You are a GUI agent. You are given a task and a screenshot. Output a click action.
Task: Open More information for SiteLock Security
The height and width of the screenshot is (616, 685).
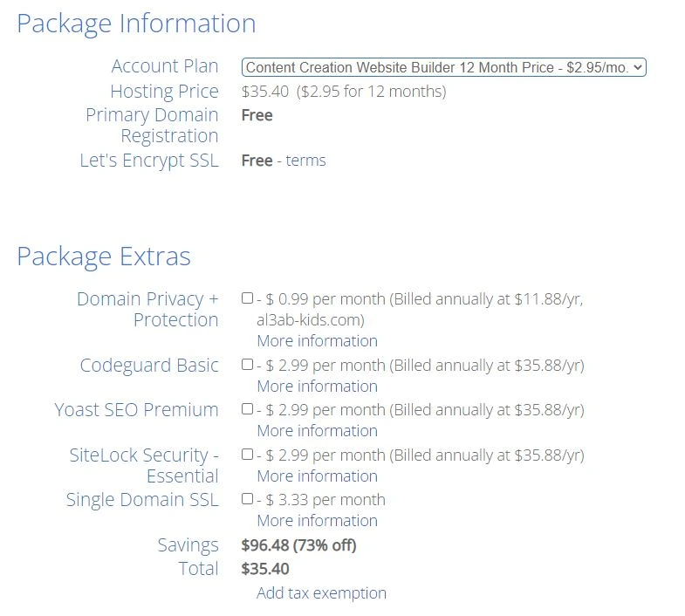coord(317,476)
